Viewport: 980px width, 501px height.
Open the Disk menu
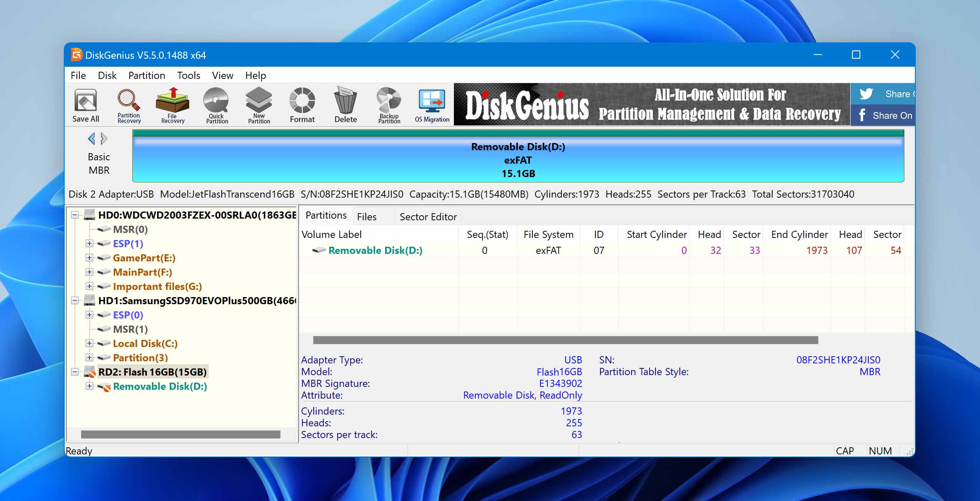pyautogui.click(x=107, y=76)
